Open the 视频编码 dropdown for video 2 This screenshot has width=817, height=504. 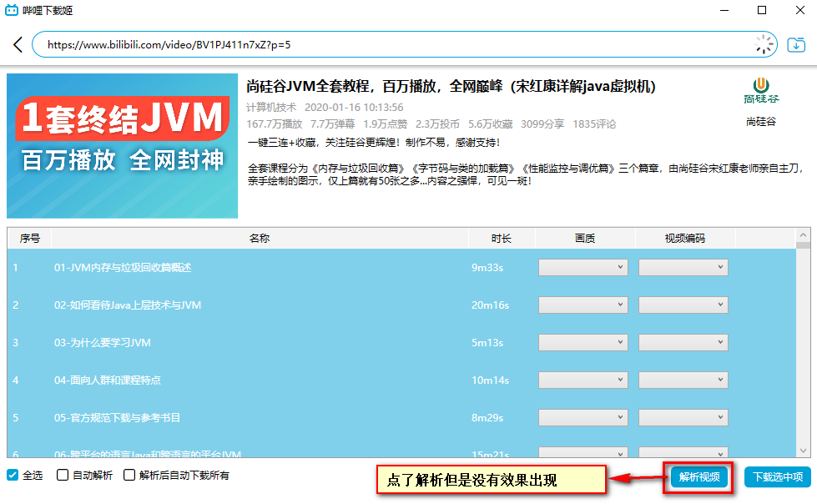coord(683,305)
